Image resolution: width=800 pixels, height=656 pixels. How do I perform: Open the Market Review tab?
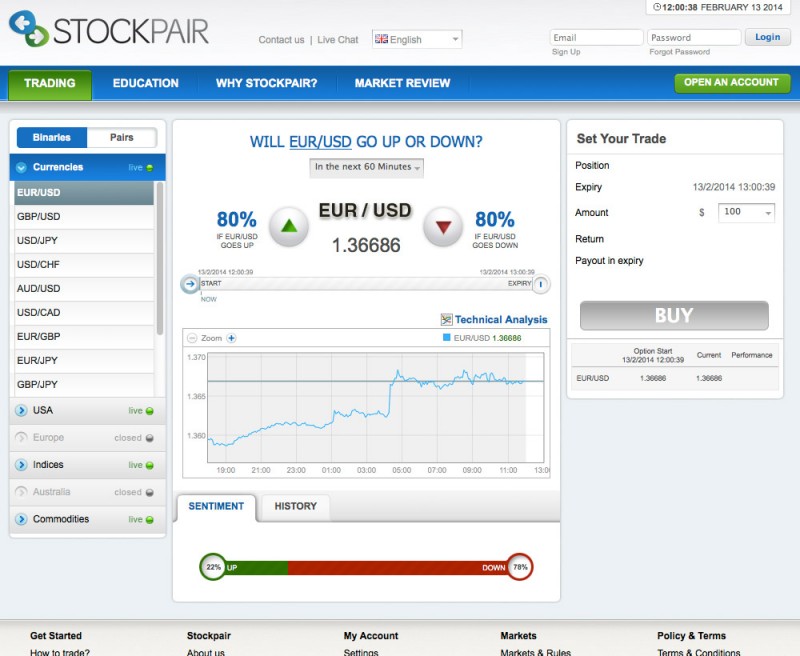(402, 83)
